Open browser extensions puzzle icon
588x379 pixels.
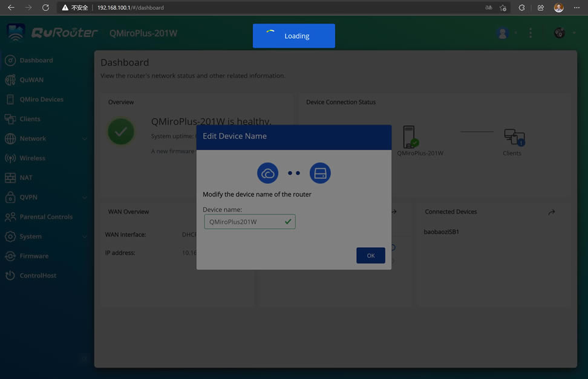pyautogui.click(x=521, y=7)
